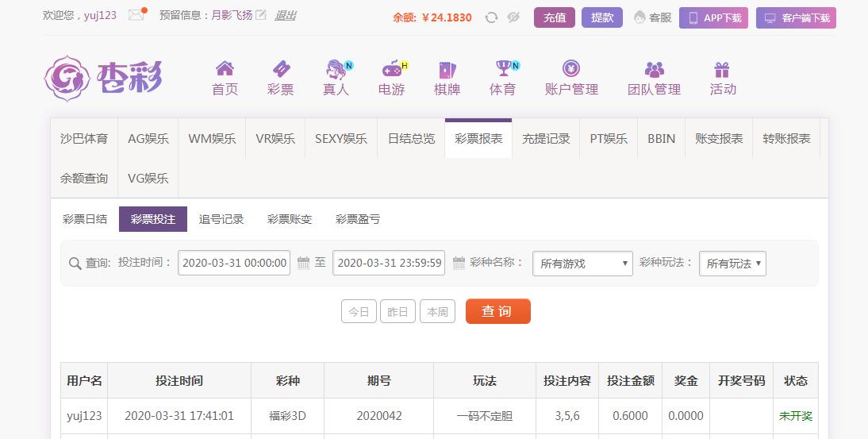Open the 账户管理 account menu
The image size is (868, 439).
coord(571,78)
